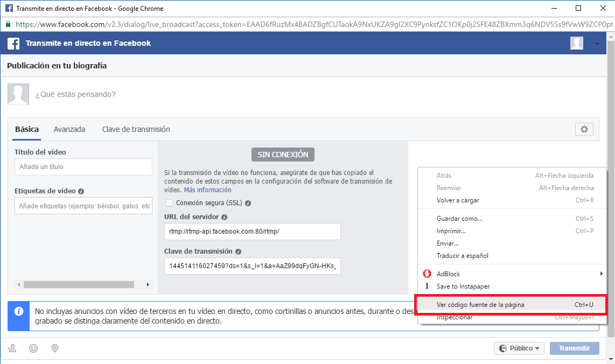Select Guardar como... in the context menu

[x=512, y=219]
